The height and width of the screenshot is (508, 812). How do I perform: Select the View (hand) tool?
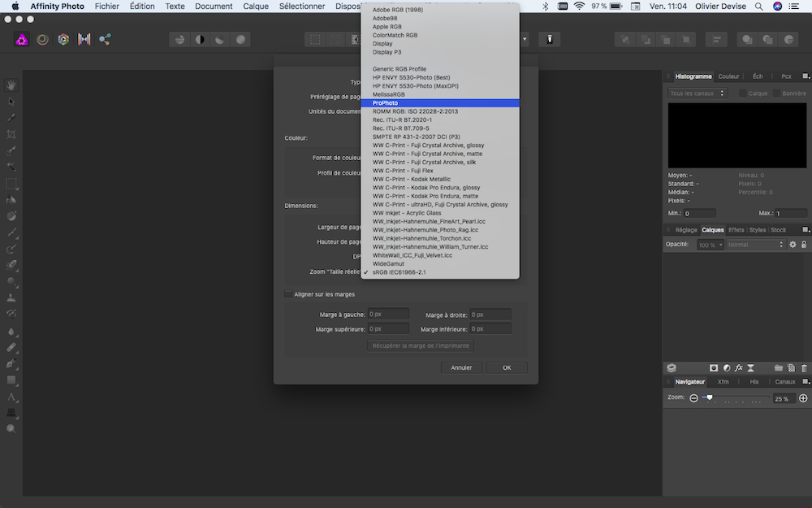11,85
